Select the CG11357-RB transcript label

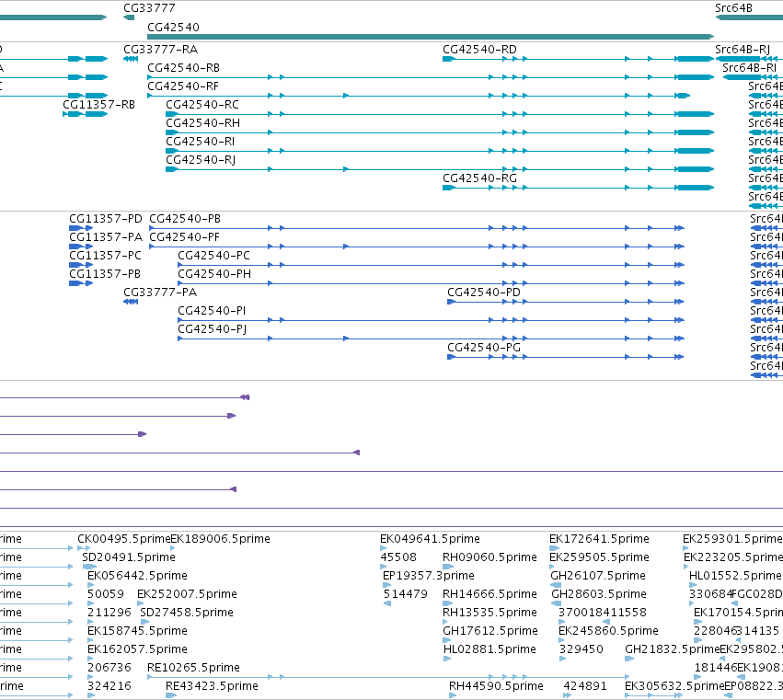(x=98, y=105)
